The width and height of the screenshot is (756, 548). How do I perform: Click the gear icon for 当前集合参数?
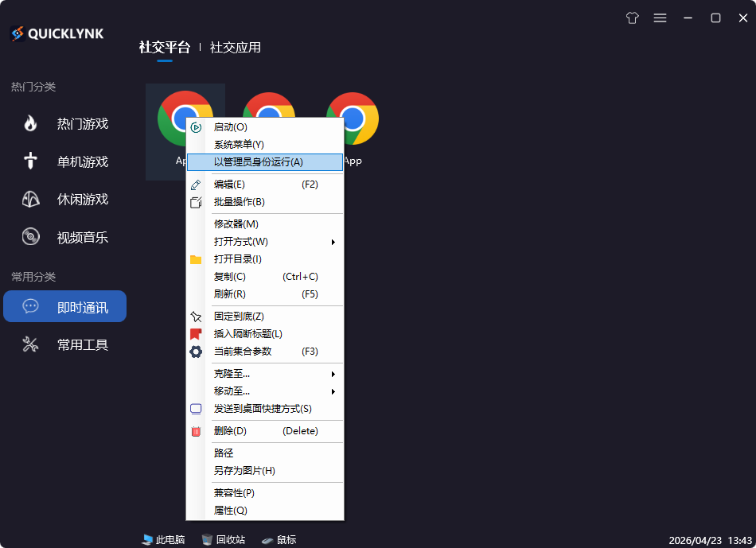pos(196,352)
